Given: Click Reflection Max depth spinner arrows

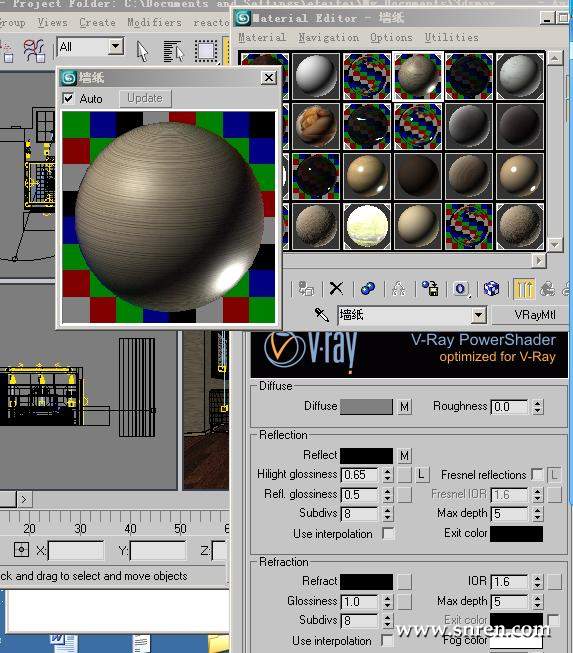Looking at the screenshot, I should click(x=537, y=514).
